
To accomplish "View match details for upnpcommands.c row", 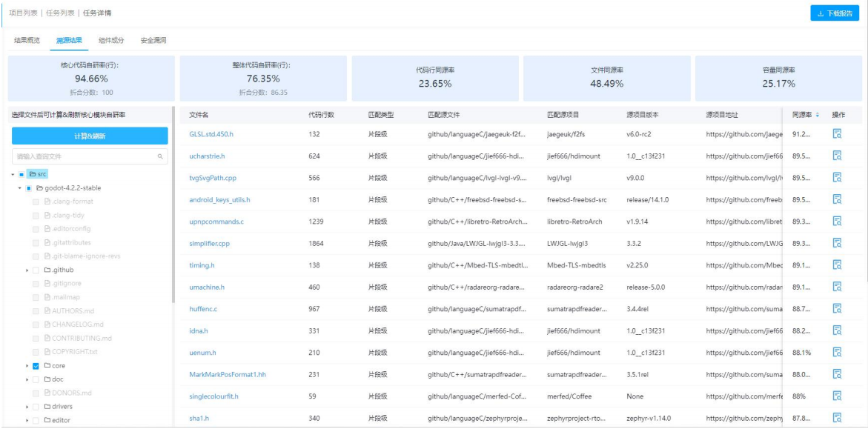I will (x=837, y=222).
